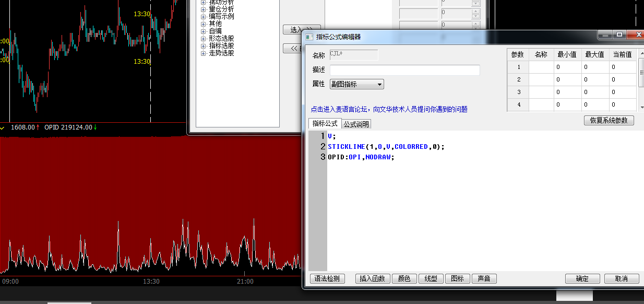The width and height of the screenshot is (644, 304).
Task: Click code line 1 containing V;
Action: click(332, 136)
